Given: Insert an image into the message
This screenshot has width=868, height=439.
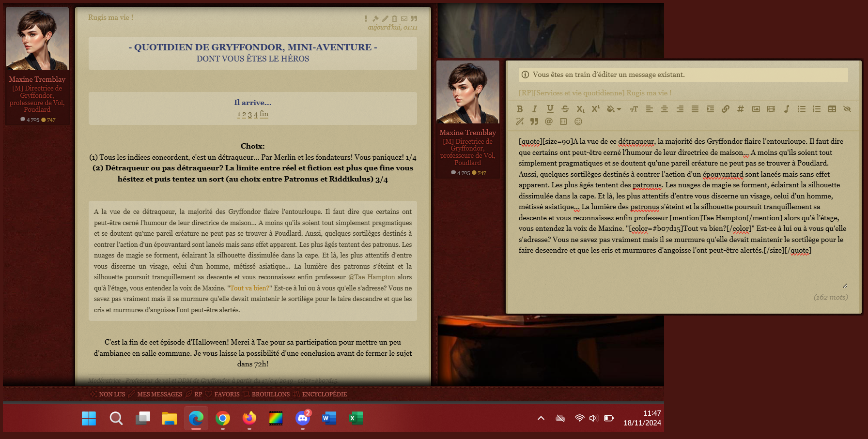Looking at the screenshot, I should point(756,109).
